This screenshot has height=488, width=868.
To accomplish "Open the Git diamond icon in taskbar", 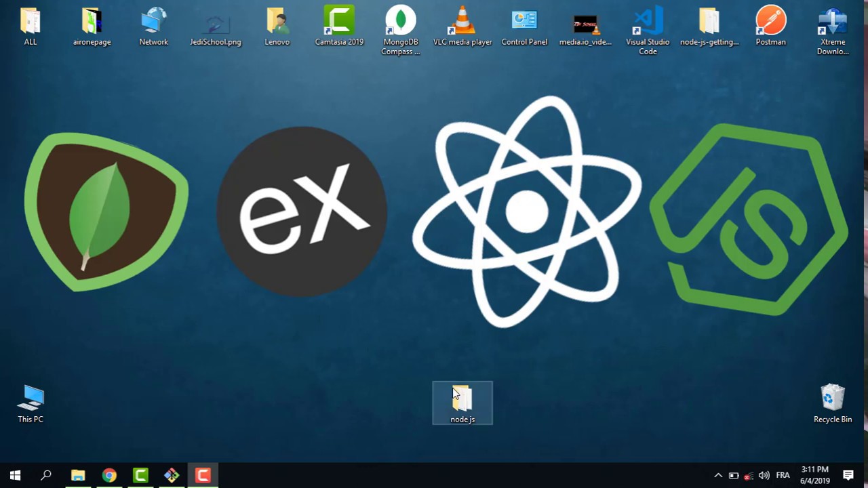I will pyautogui.click(x=172, y=475).
